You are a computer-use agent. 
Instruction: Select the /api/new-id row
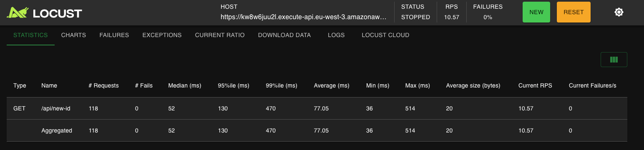(x=317, y=108)
